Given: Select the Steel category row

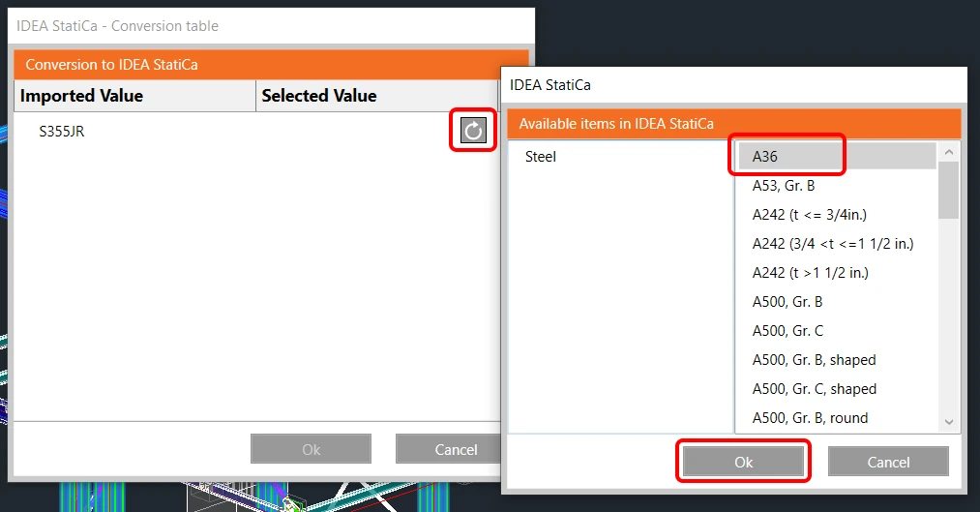Looking at the screenshot, I should 621,156.
